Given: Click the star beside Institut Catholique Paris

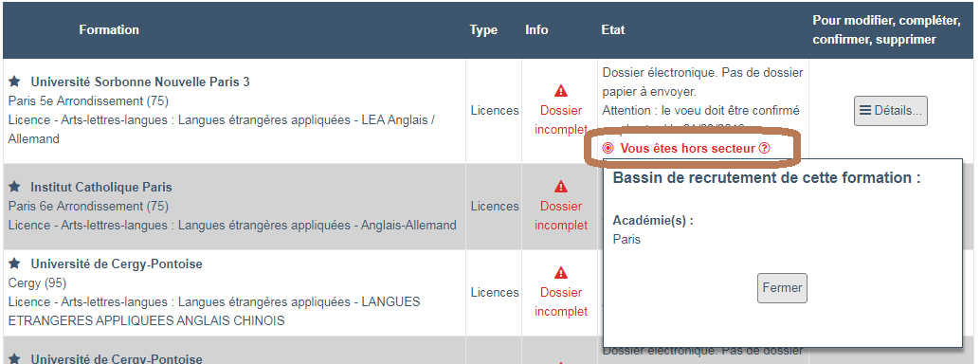Looking at the screenshot, I should 15,187.
